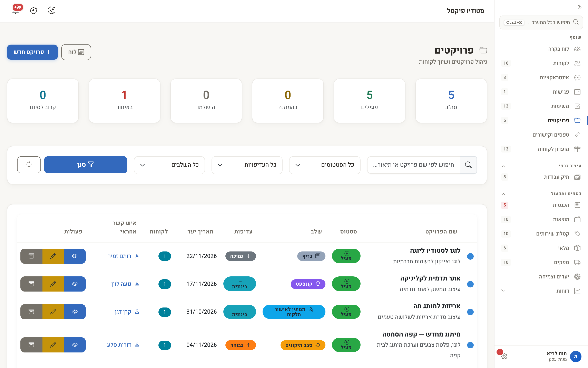Open contact דורית סלע link
This screenshot has height=368, width=588.
[123, 345]
